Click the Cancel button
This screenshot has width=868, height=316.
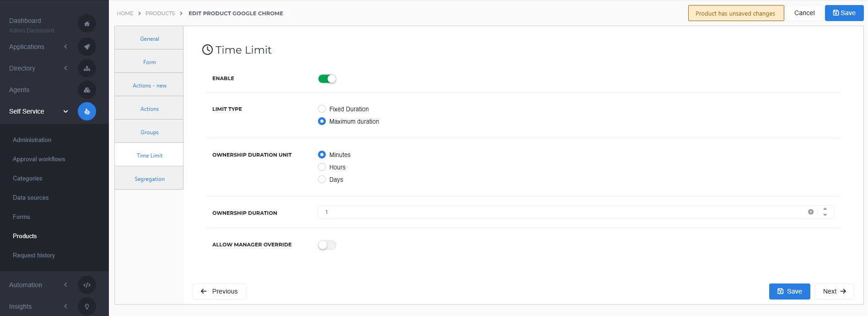click(804, 13)
